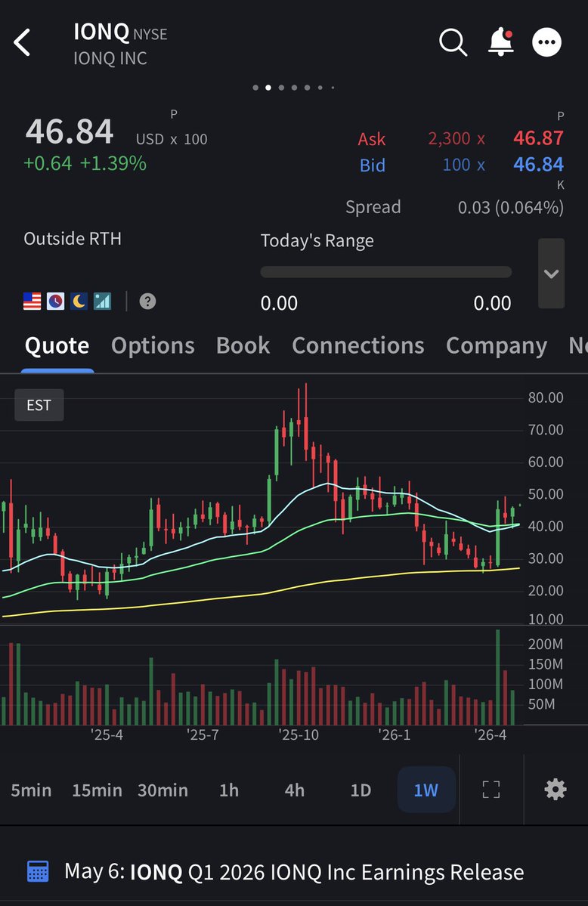
Task: Select the 1h chart interval
Action: [229, 790]
